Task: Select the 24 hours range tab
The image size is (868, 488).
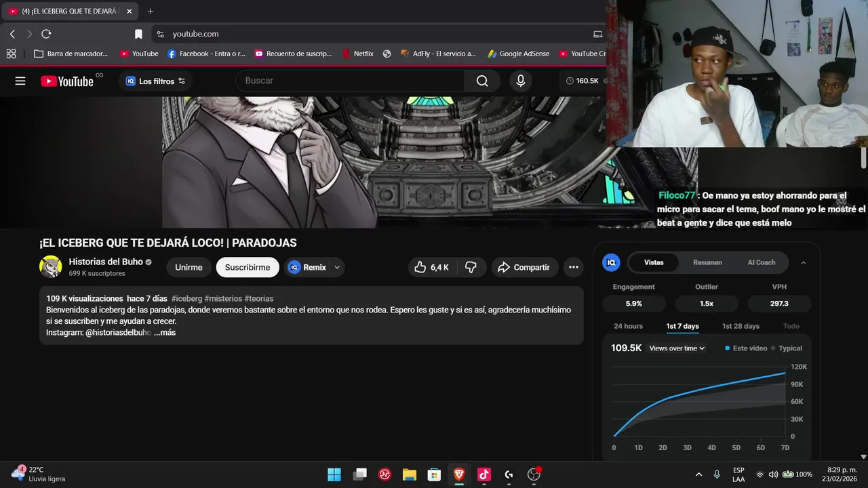Action: point(628,326)
